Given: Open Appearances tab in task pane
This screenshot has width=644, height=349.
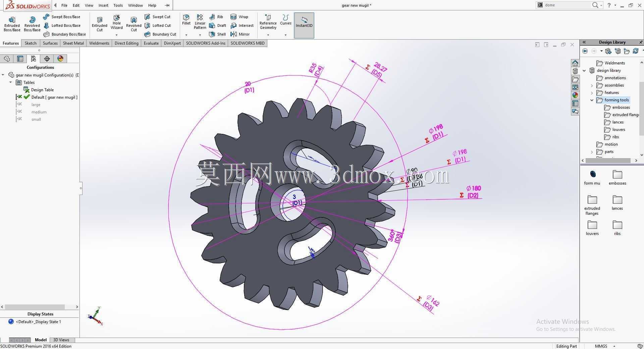Looking at the screenshot, I should 575,95.
